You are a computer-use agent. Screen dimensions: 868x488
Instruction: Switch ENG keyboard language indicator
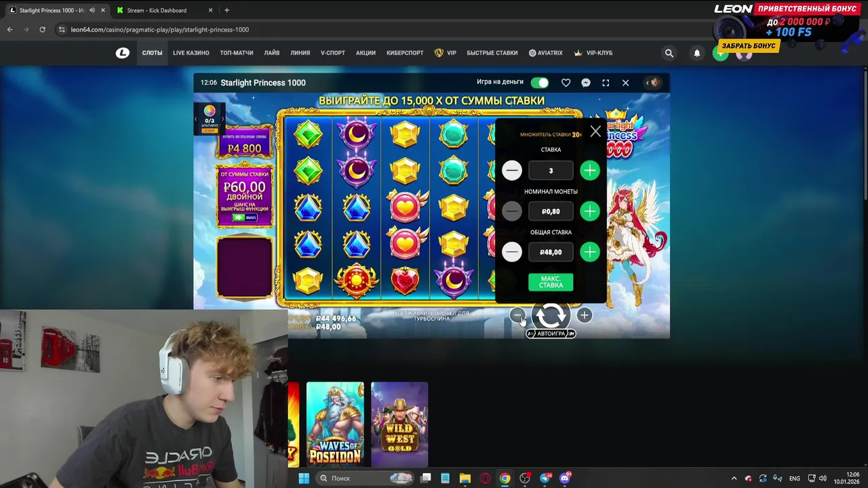tap(794, 479)
